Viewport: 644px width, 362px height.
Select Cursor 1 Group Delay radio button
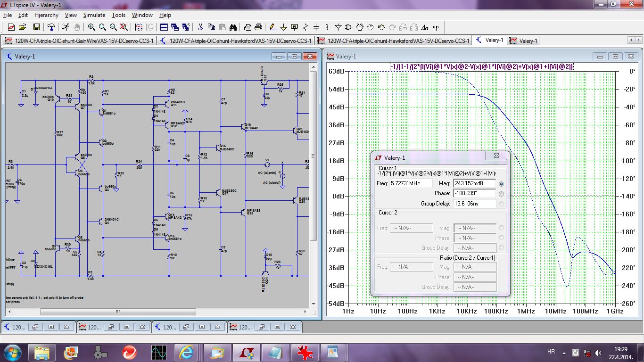click(501, 204)
